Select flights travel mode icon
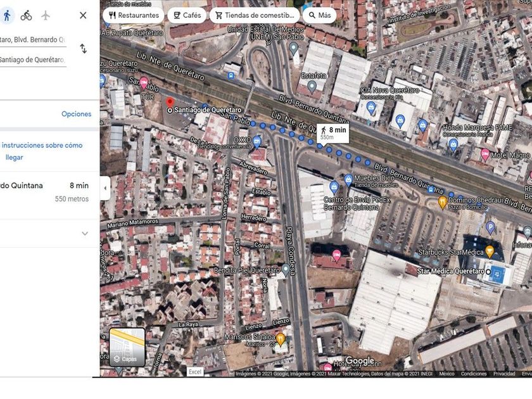532x399 pixels. point(46,15)
